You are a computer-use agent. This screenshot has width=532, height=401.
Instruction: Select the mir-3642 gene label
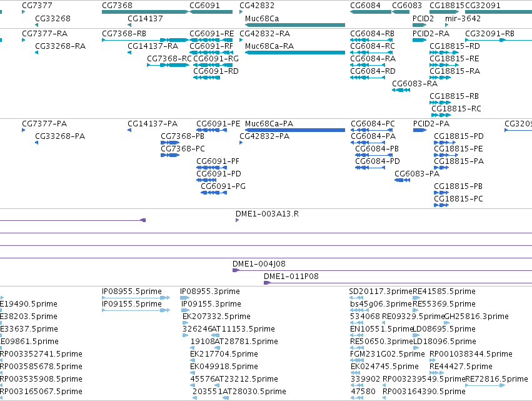coord(463,18)
